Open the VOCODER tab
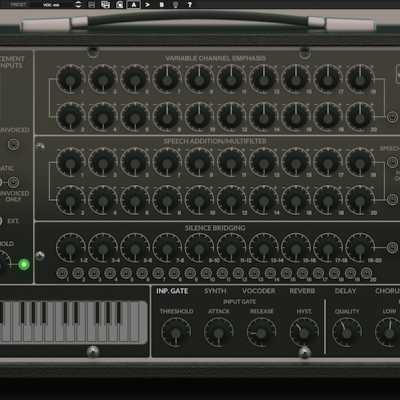The height and width of the screenshot is (400, 400). point(259,291)
